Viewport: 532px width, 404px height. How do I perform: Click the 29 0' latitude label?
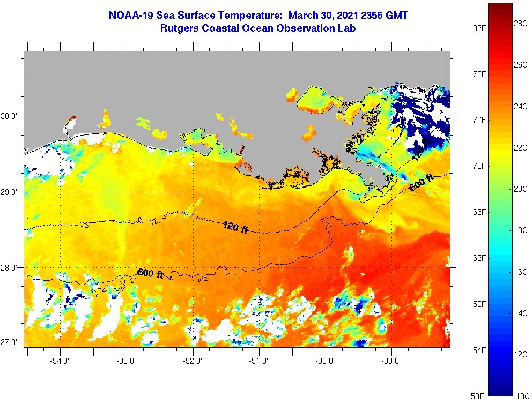click(x=8, y=192)
